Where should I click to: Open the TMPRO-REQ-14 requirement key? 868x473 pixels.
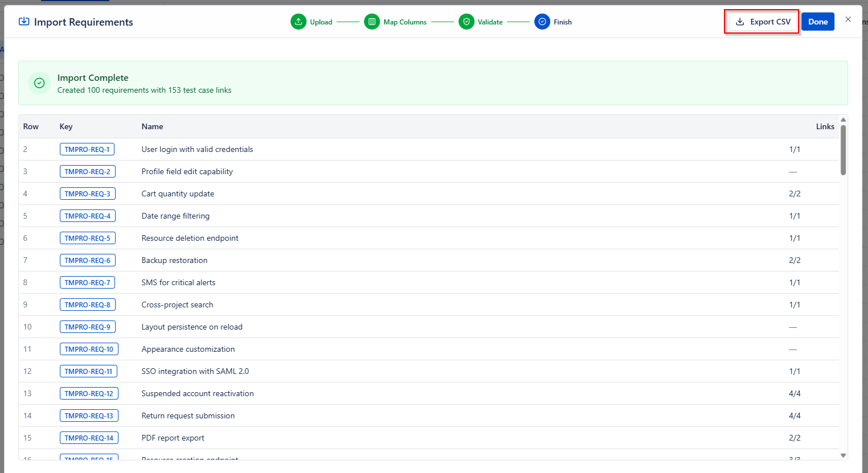tap(89, 438)
